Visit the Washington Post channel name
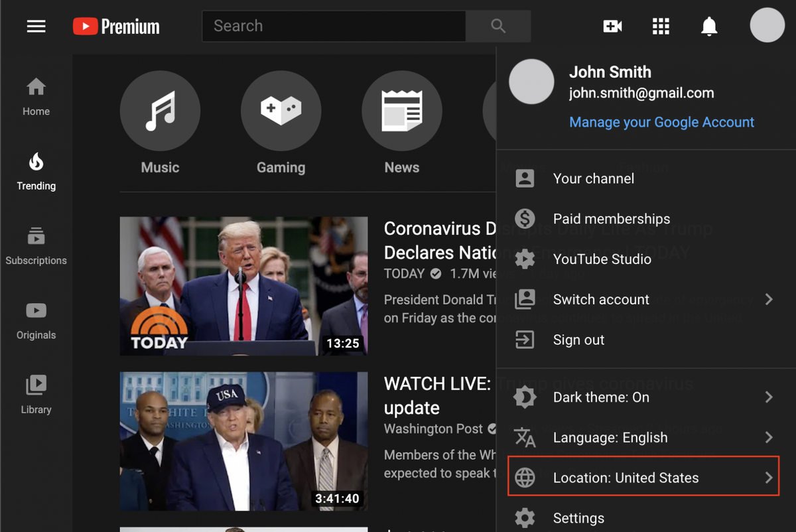796x532 pixels. coord(433,429)
